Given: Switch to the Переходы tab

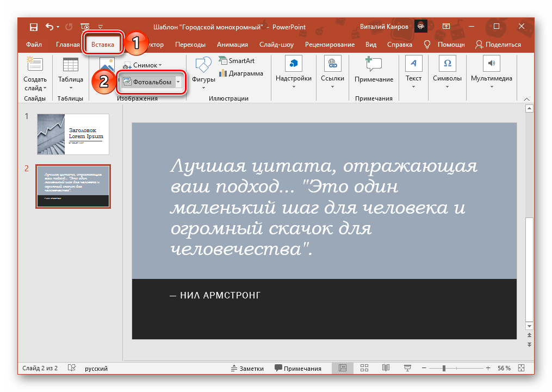Looking at the screenshot, I should point(191,45).
